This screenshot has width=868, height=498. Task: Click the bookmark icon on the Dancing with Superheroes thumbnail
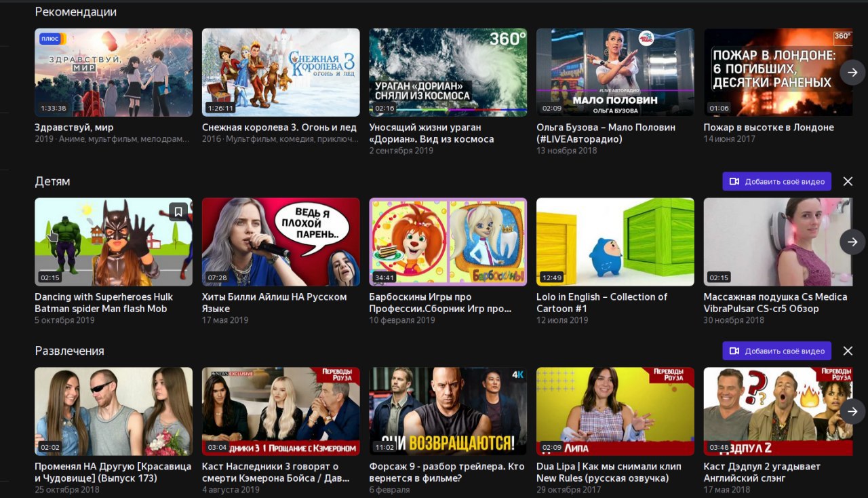point(178,212)
